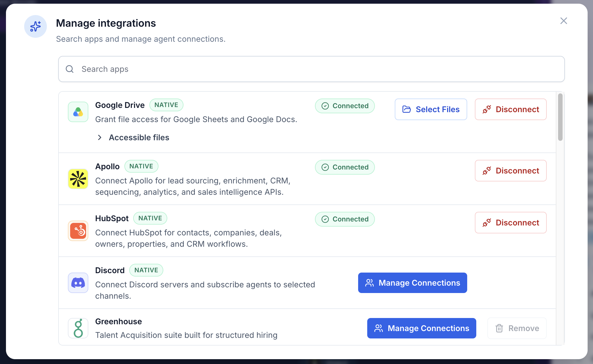The image size is (593, 364).
Task: Click 'Grant file access for Google Sheets' description
Action: point(196,119)
